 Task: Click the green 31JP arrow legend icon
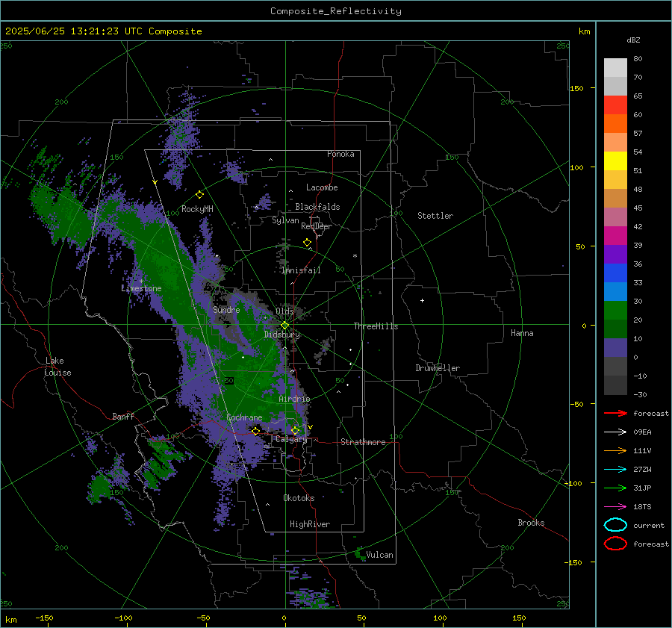pyautogui.click(x=615, y=488)
